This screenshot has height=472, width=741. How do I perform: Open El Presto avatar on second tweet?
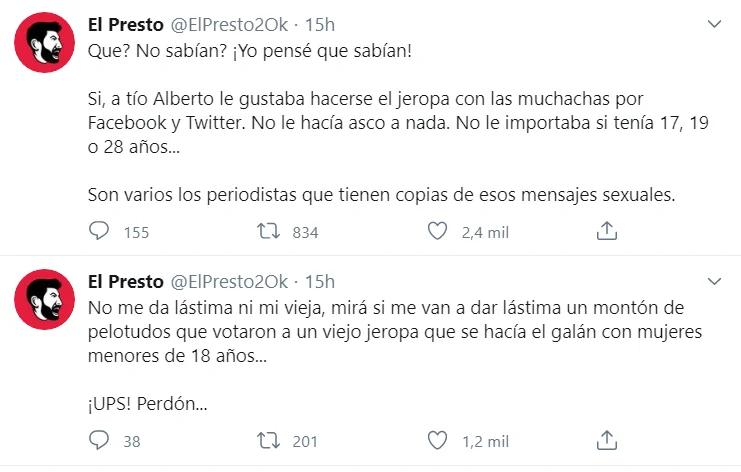coord(44,300)
